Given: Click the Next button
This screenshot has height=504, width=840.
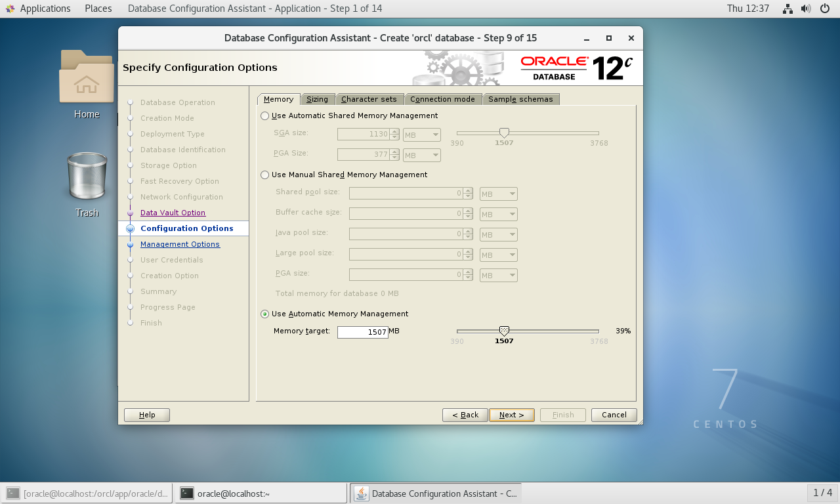Looking at the screenshot, I should (511, 415).
